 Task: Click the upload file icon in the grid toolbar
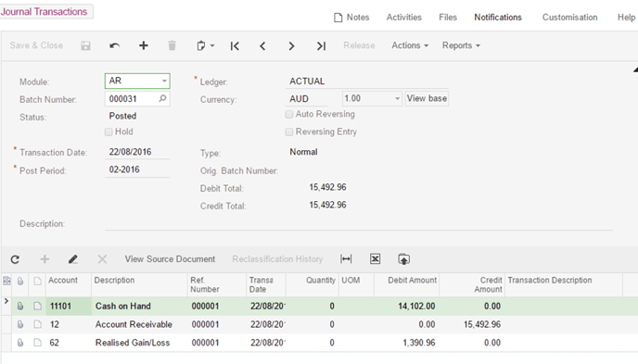coord(403,258)
